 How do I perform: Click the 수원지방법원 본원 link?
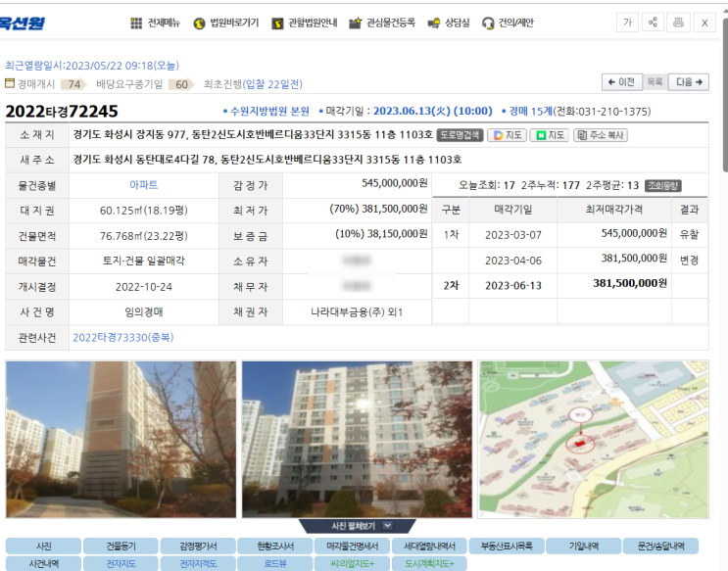pos(269,112)
